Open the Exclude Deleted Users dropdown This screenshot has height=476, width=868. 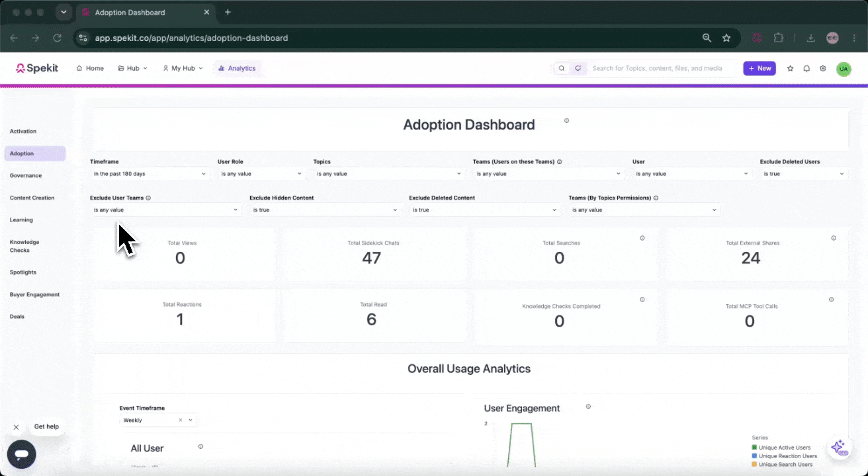coord(804,174)
